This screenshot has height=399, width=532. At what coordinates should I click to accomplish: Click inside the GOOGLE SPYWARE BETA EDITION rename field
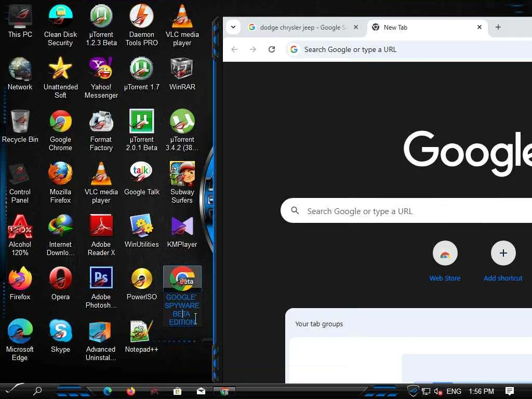pos(182,310)
